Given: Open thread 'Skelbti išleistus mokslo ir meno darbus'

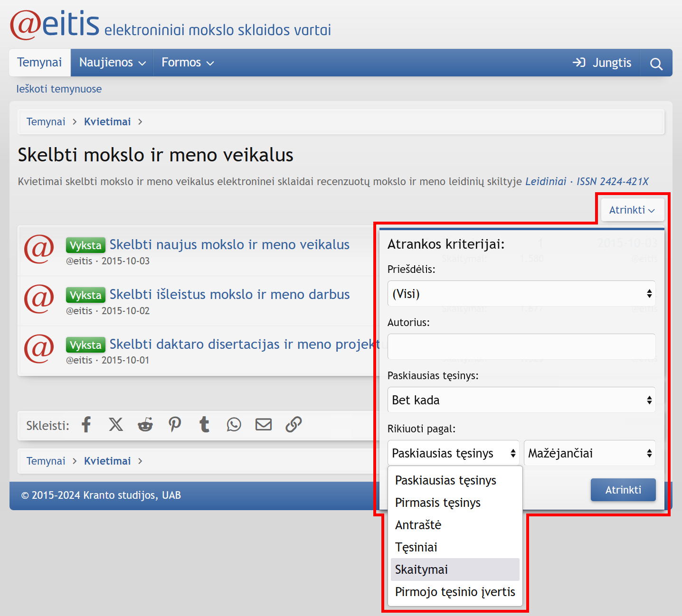Looking at the screenshot, I should click(x=229, y=294).
